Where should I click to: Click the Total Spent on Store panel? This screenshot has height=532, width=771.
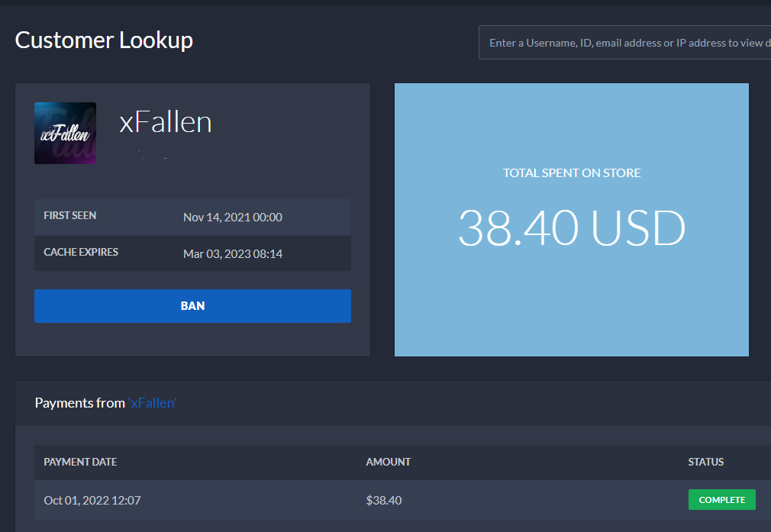click(x=571, y=220)
